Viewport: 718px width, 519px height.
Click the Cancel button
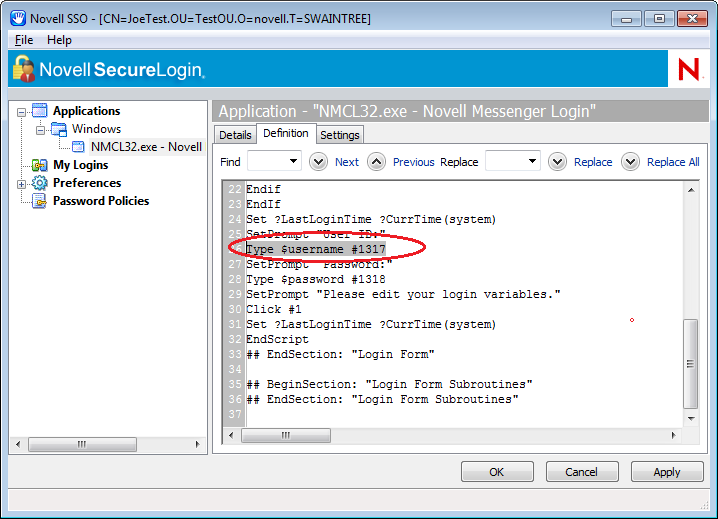coord(582,472)
